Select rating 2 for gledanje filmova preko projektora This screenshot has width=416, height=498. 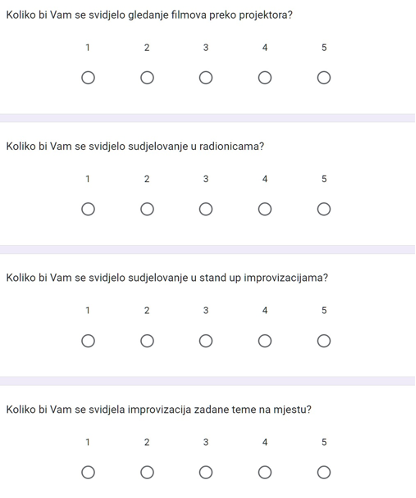(x=147, y=78)
